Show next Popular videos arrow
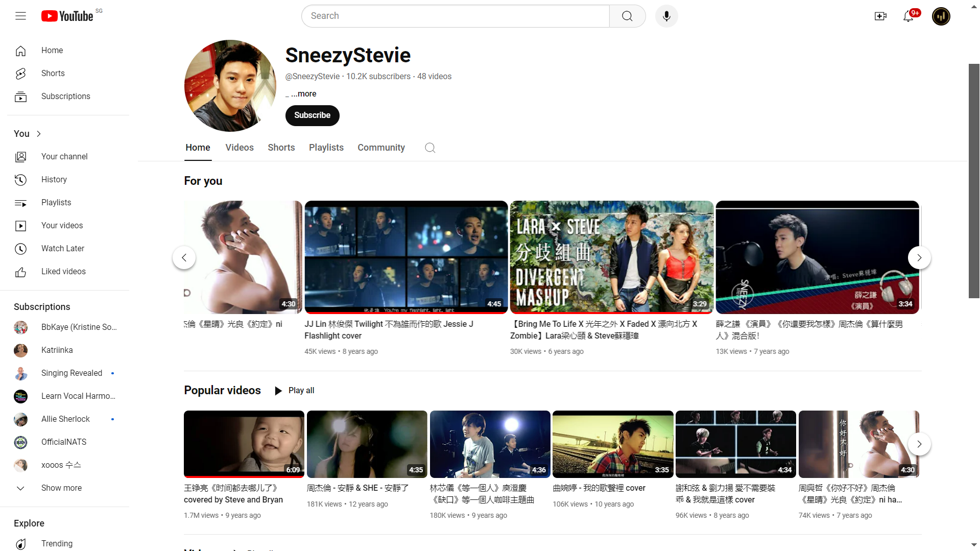 pyautogui.click(x=919, y=444)
